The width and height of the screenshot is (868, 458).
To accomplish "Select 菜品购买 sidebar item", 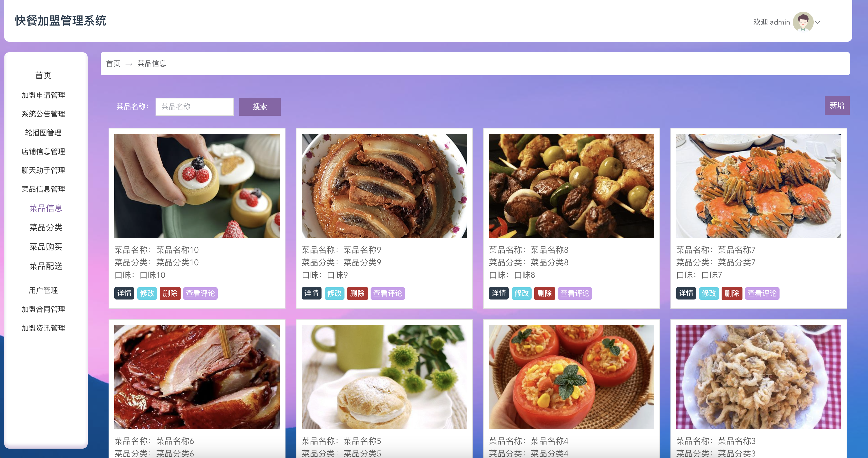I will [x=46, y=246].
